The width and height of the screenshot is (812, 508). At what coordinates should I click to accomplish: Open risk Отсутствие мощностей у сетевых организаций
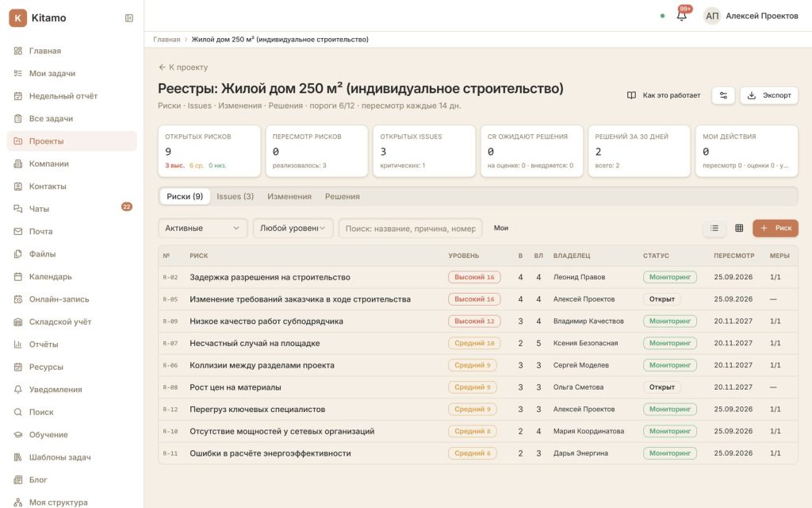click(x=282, y=431)
